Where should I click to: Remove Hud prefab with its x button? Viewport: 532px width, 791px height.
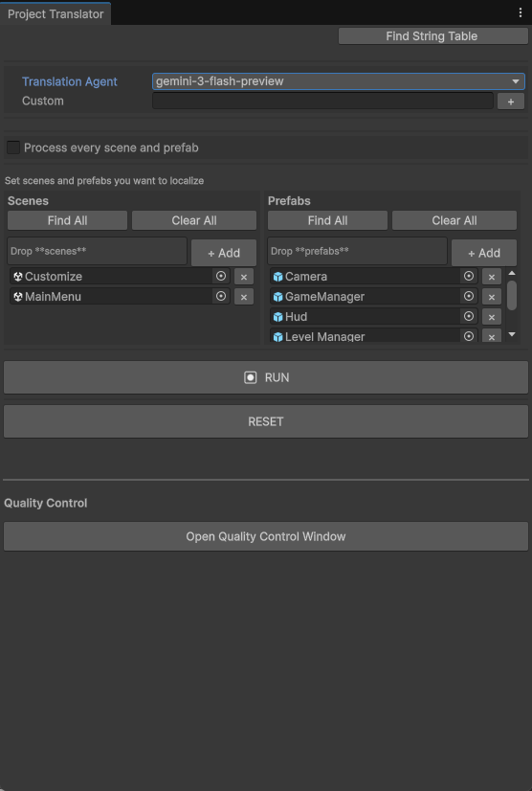(491, 317)
